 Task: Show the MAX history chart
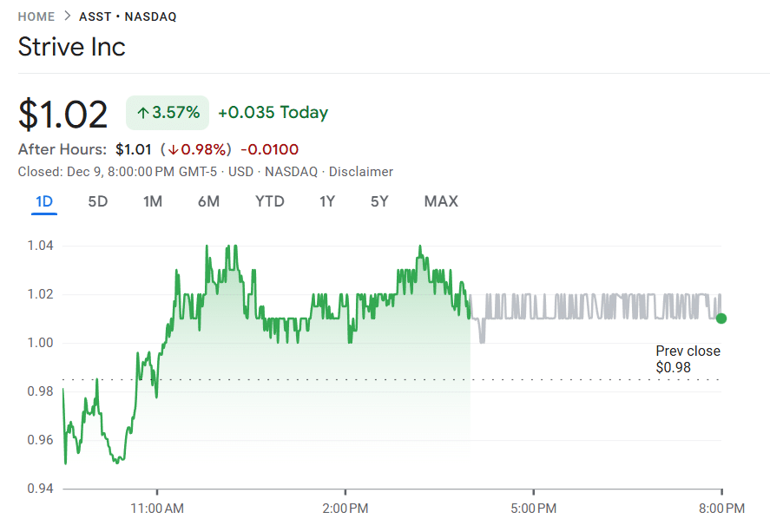tap(441, 201)
